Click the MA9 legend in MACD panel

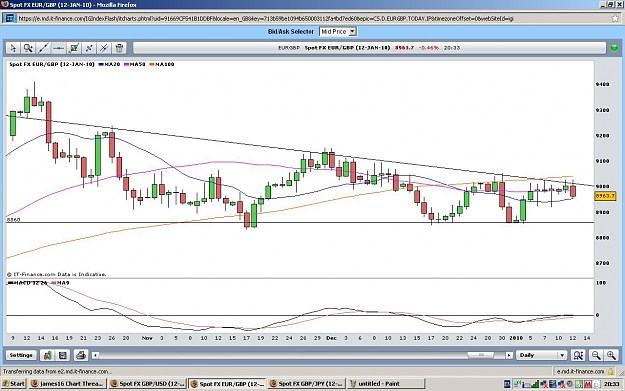(60, 283)
